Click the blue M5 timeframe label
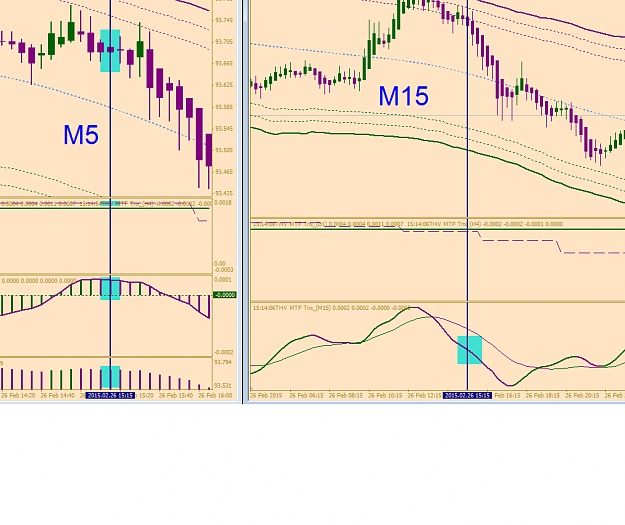 (81, 135)
